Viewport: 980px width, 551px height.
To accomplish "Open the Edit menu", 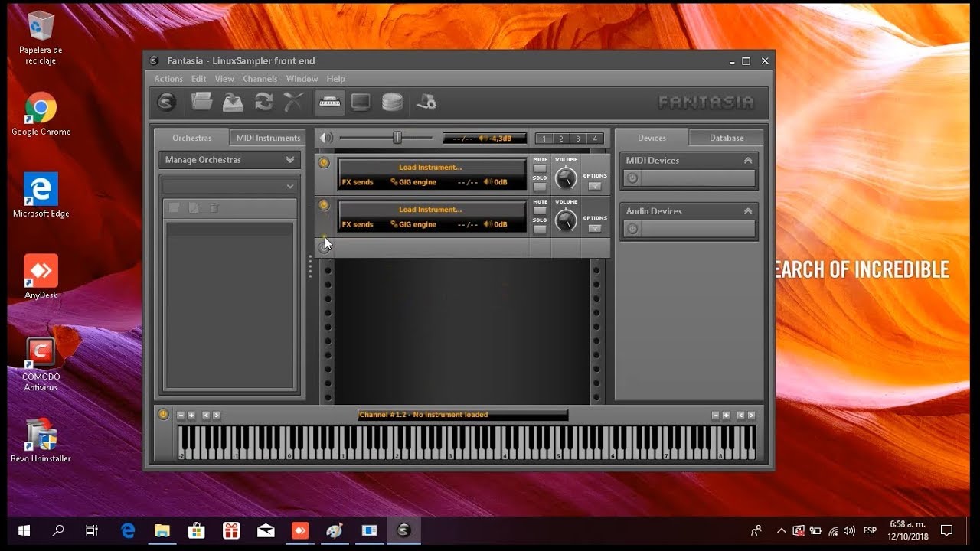I will coord(199,79).
